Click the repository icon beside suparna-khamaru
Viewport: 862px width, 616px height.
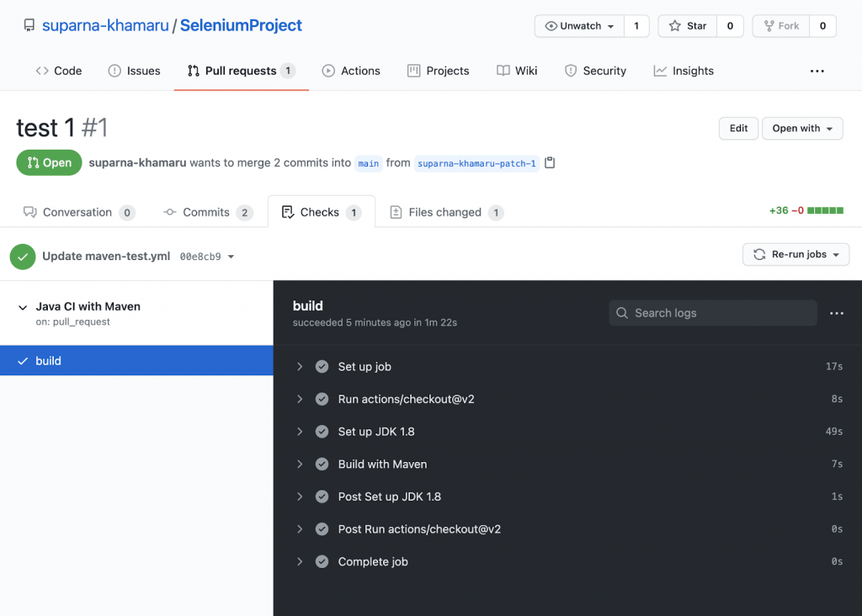28,26
